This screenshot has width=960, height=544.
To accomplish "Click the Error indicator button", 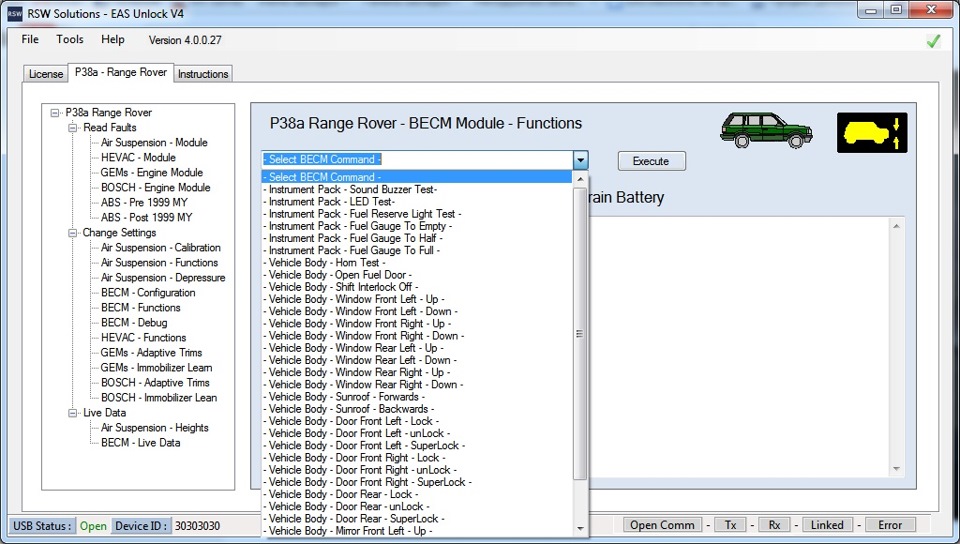I will [x=890, y=525].
